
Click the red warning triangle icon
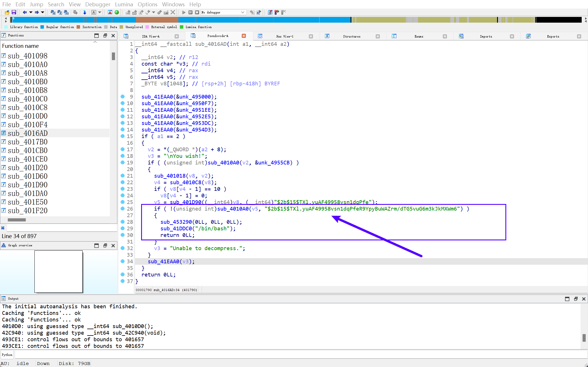tap(110, 12)
